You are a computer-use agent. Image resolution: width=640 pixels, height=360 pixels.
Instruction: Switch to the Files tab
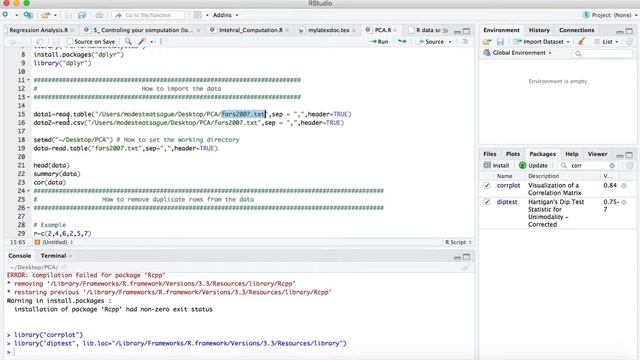coord(489,154)
